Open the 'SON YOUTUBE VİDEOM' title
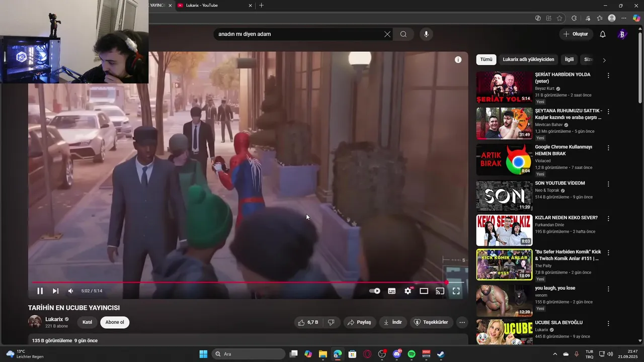Viewport: 644px width, 362px height. (560, 183)
